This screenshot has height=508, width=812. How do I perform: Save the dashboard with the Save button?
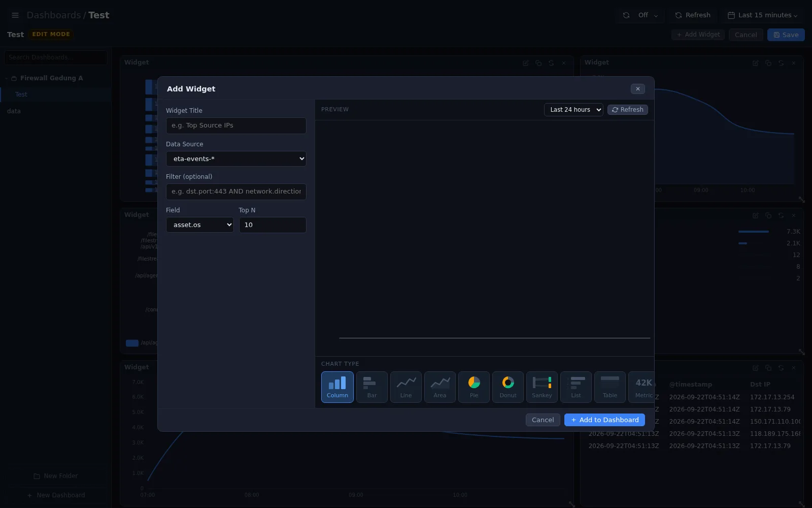(x=786, y=35)
